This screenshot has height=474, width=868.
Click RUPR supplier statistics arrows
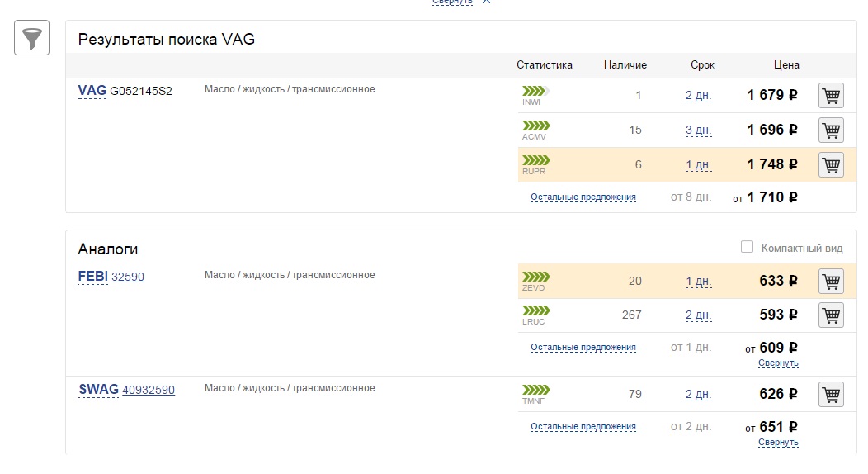point(535,160)
